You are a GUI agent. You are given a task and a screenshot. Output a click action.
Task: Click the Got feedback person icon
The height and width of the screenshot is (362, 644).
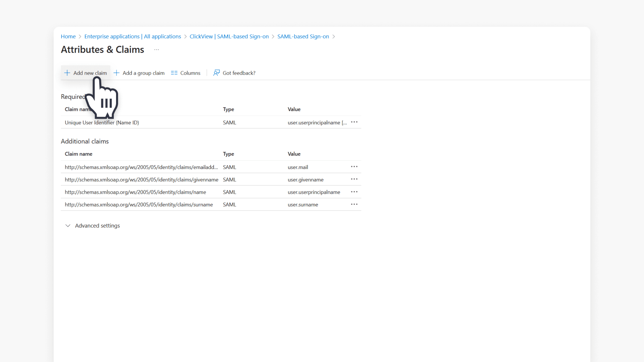(x=216, y=73)
